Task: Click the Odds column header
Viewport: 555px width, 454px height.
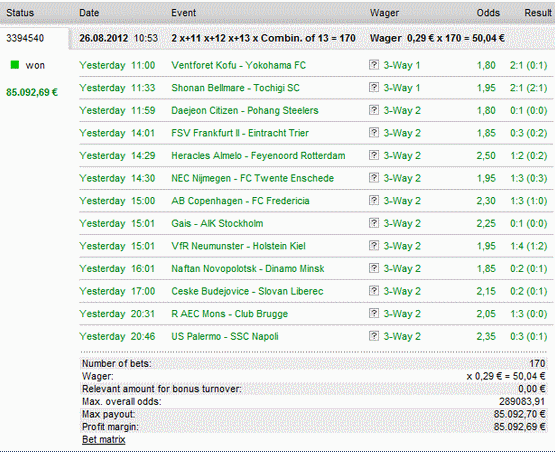Action: [488, 13]
